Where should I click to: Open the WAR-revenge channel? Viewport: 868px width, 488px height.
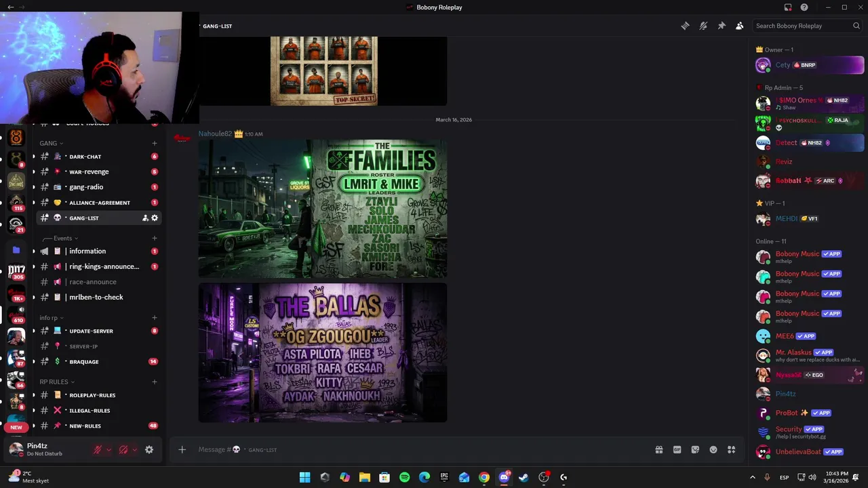[98, 171]
